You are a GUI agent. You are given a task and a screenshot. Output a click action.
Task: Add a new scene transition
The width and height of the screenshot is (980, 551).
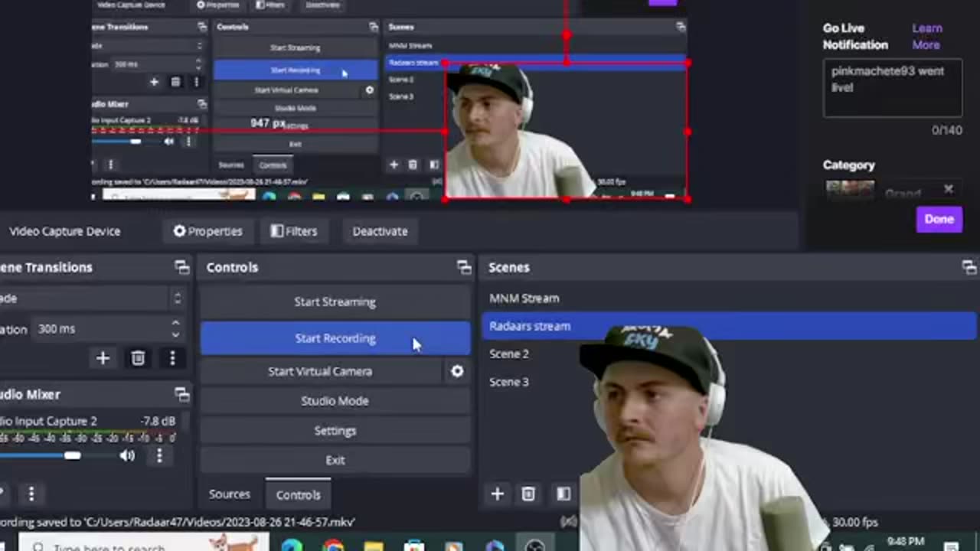[x=103, y=358]
